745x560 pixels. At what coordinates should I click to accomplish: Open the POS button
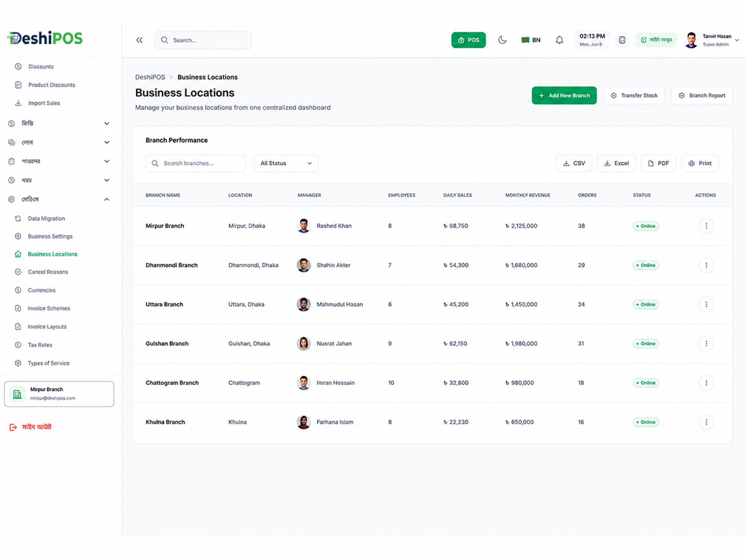pyautogui.click(x=468, y=40)
